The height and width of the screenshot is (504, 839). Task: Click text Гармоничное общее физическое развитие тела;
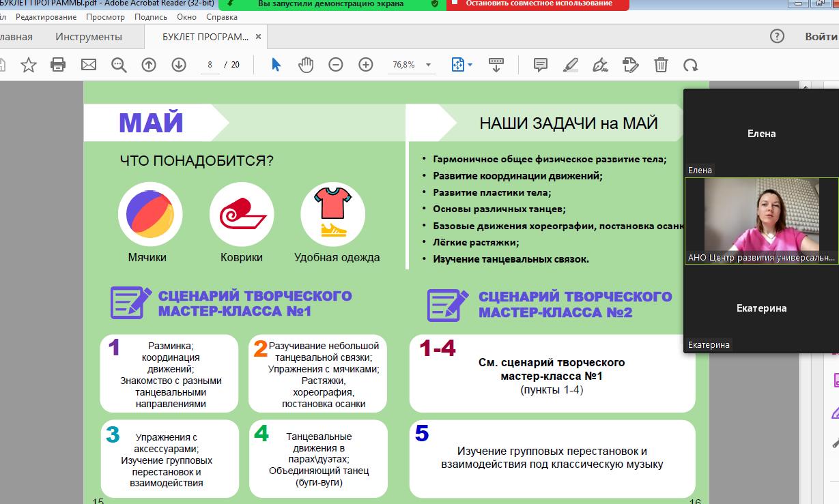[x=550, y=160]
